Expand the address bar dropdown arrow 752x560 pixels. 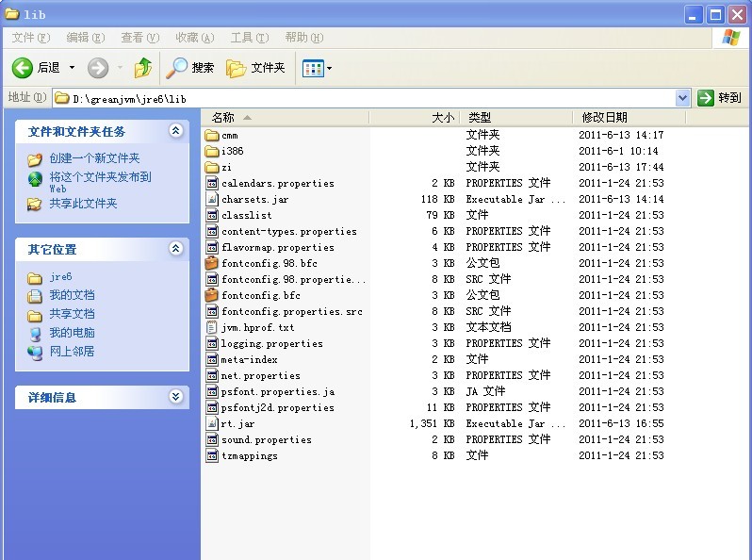(683, 98)
